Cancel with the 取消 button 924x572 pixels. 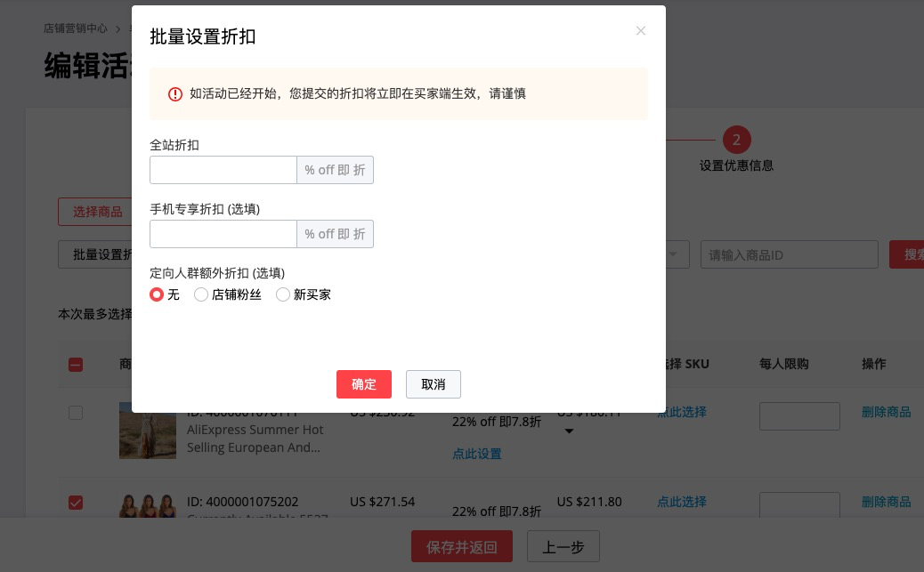[434, 384]
